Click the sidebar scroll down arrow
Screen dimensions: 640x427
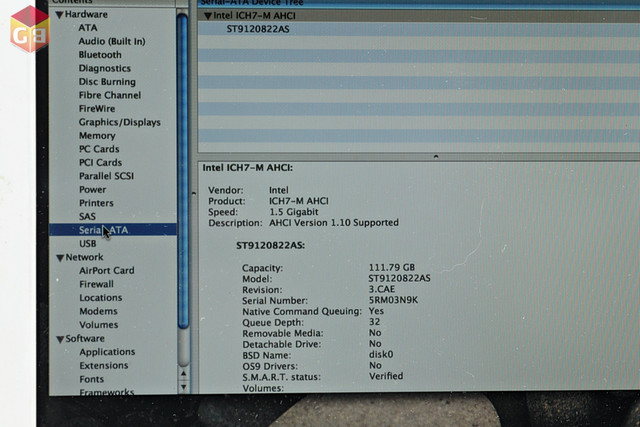tap(184, 387)
